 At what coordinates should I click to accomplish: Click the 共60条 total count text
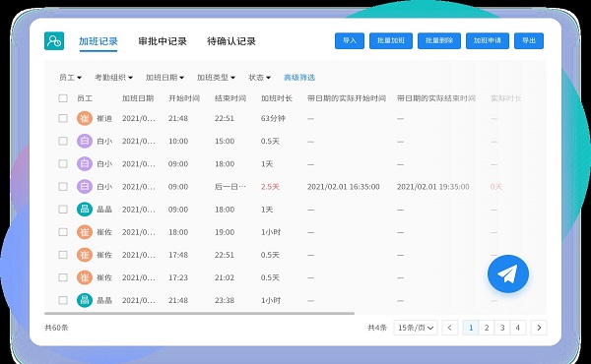(x=56, y=328)
